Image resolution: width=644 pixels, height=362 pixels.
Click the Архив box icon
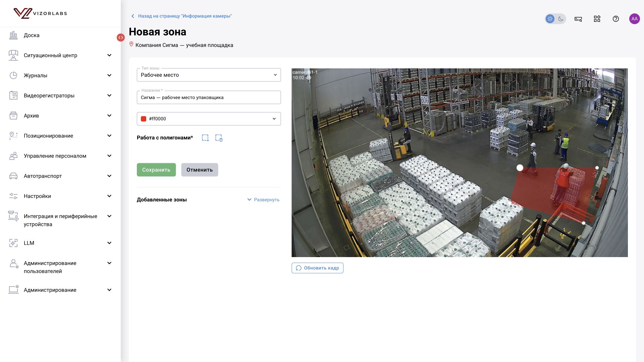pyautogui.click(x=13, y=116)
